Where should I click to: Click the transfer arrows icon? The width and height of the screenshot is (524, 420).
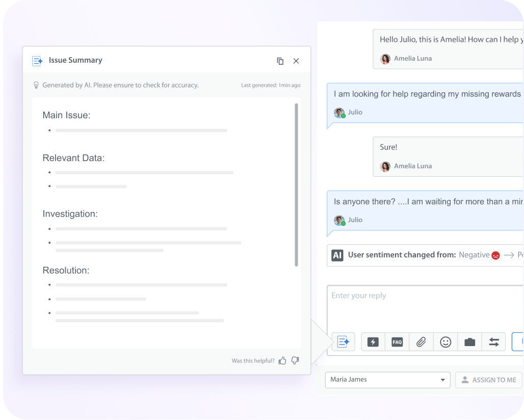pyautogui.click(x=493, y=342)
